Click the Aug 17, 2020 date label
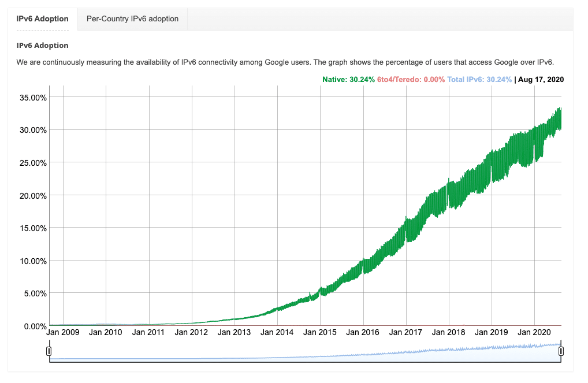 [542, 79]
